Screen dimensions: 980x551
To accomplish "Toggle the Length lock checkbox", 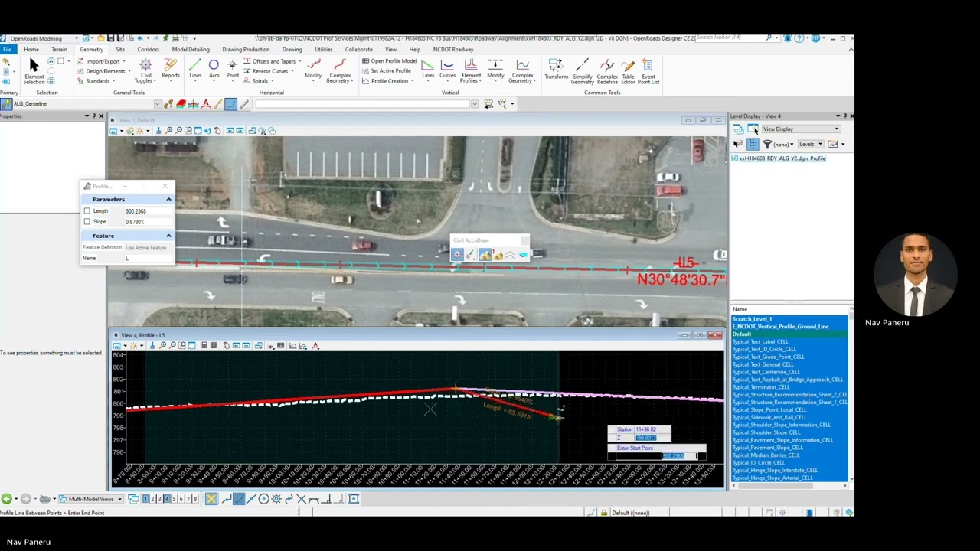I will (x=87, y=211).
